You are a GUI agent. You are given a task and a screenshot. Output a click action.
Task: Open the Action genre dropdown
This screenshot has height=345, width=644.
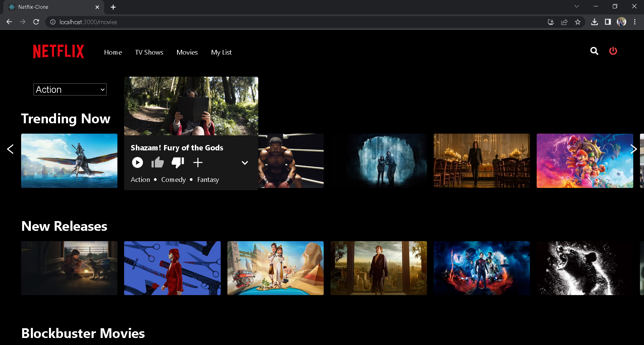click(x=70, y=89)
